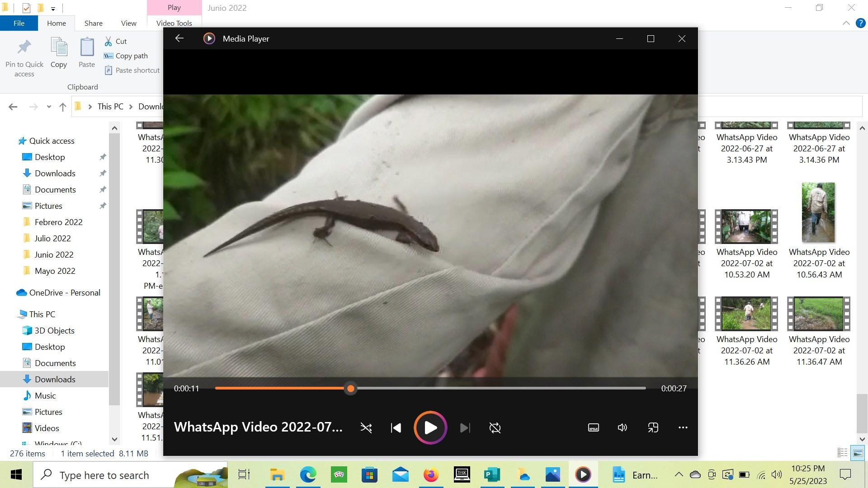Expand the recent locations dropdown arrow
The height and width of the screenshot is (488, 868).
point(49,107)
